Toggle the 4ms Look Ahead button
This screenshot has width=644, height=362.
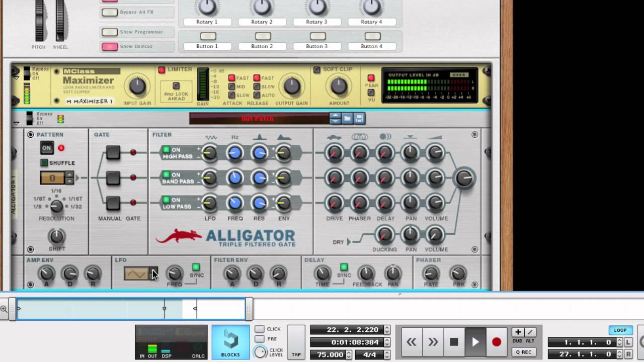click(x=176, y=86)
